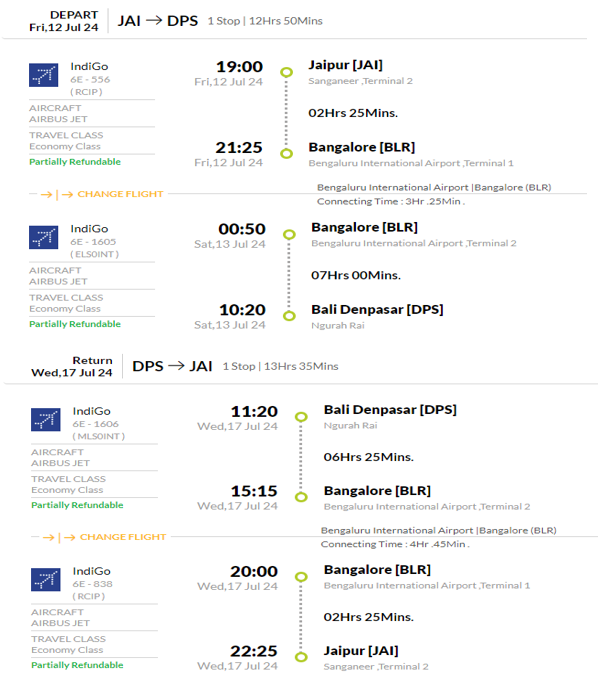Click the IndiGo logo for flight 6E-1606
The image size is (607, 680).
pyautogui.click(x=46, y=419)
